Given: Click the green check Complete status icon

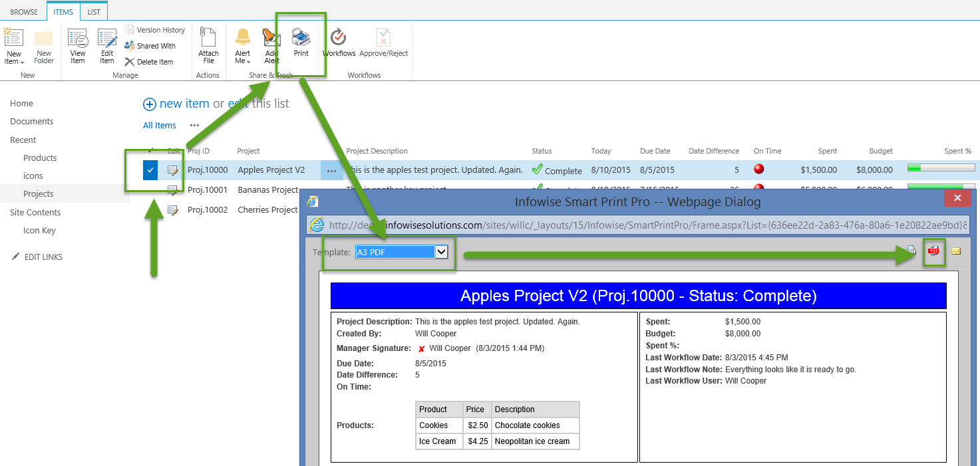Looking at the screenshot, I should point(538,170).
